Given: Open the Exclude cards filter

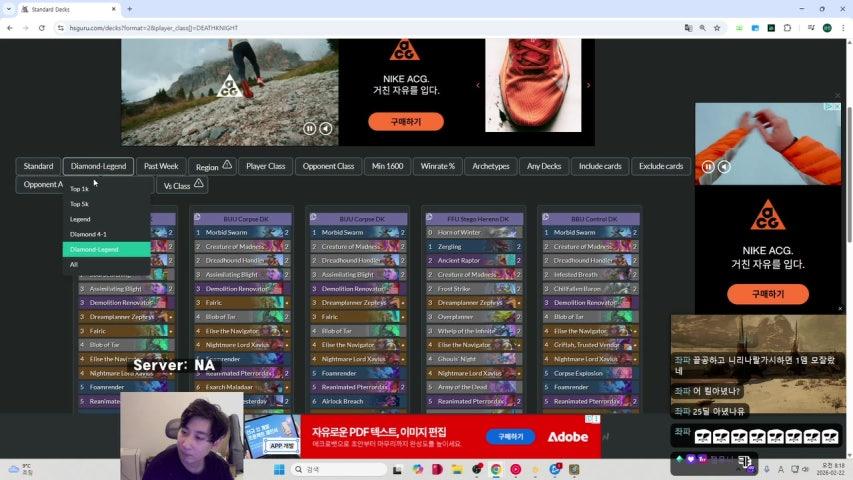Looking at the screenshot, I should (x=661, y=166).
